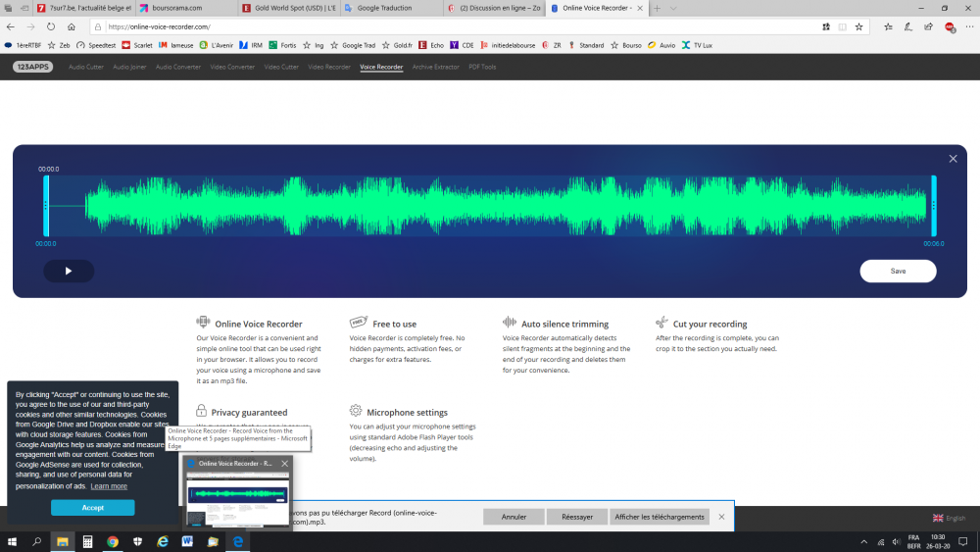
Task: Dismiss the download notification bar
Action: (x=722, y=517)
